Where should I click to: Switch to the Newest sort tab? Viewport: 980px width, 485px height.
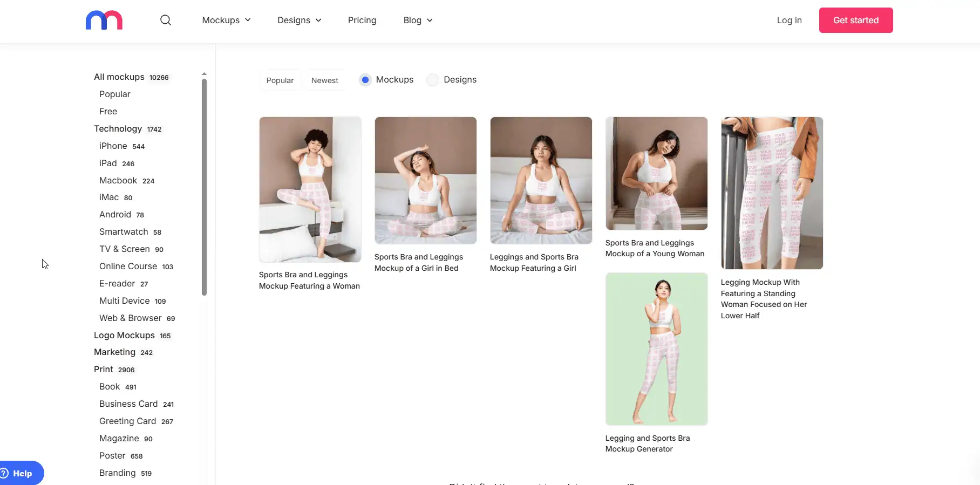point(325,80)
